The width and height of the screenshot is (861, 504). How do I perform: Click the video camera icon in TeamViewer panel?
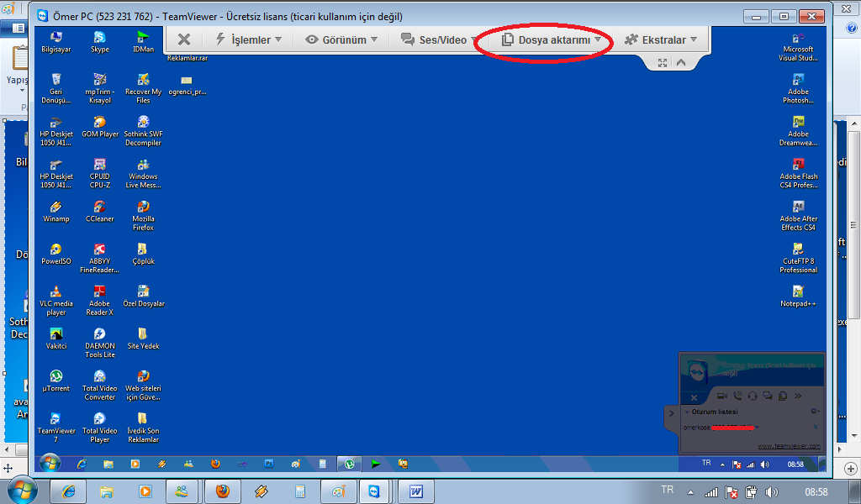[722, 396]
